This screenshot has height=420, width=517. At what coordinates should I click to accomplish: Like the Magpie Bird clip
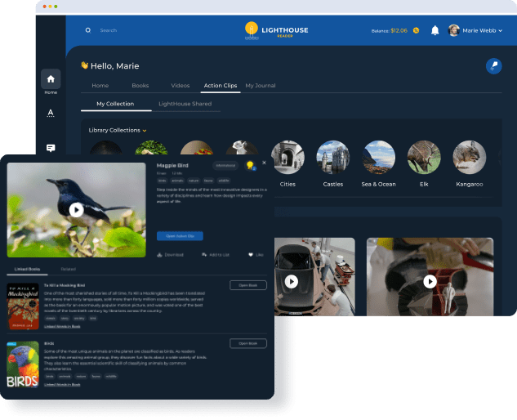click(x=256, y=255)
